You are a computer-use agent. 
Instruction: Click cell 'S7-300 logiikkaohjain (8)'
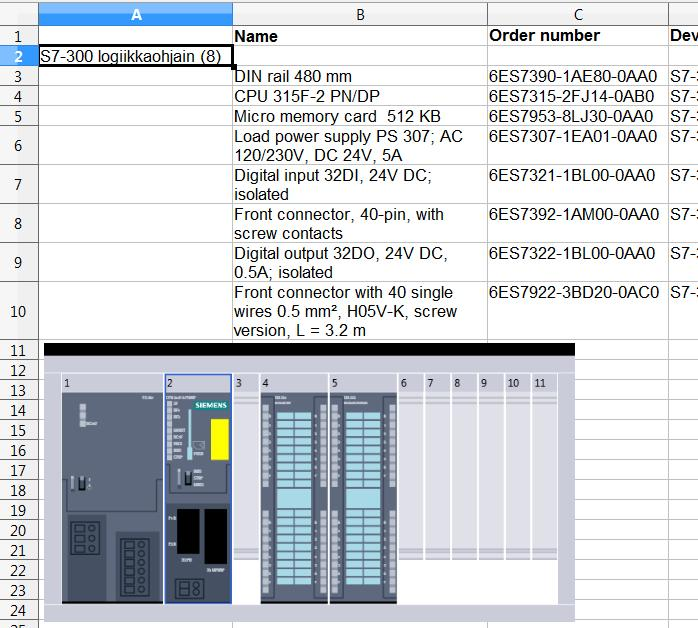pyautogui.click(x=135, y=56)
